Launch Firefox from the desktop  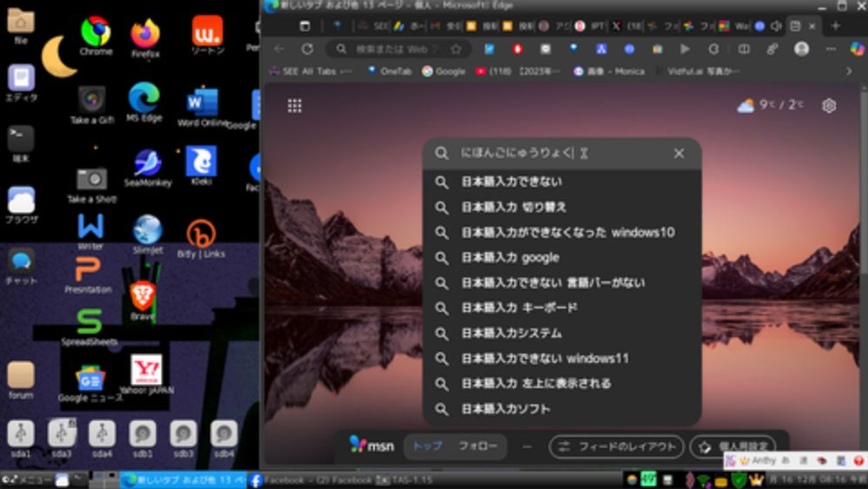(145, 37)
